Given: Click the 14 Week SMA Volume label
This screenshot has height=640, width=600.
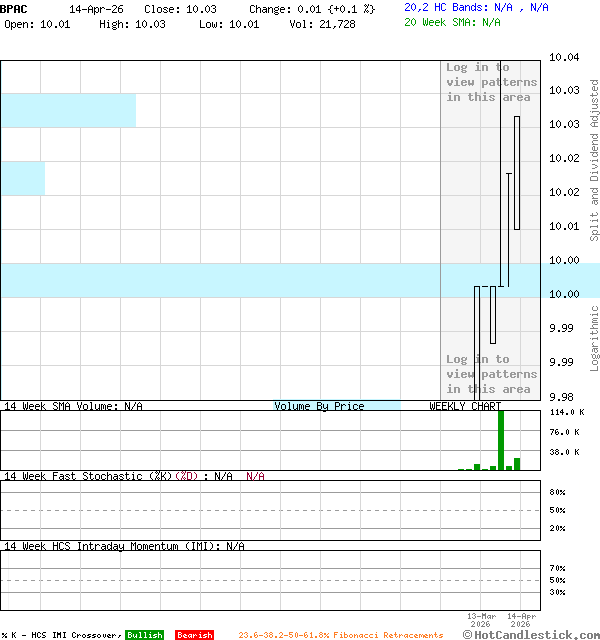Looking at the screenshot, I should coord(73,406).
